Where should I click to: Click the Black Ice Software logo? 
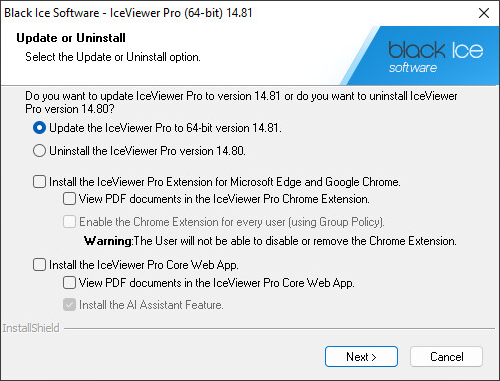435,57
